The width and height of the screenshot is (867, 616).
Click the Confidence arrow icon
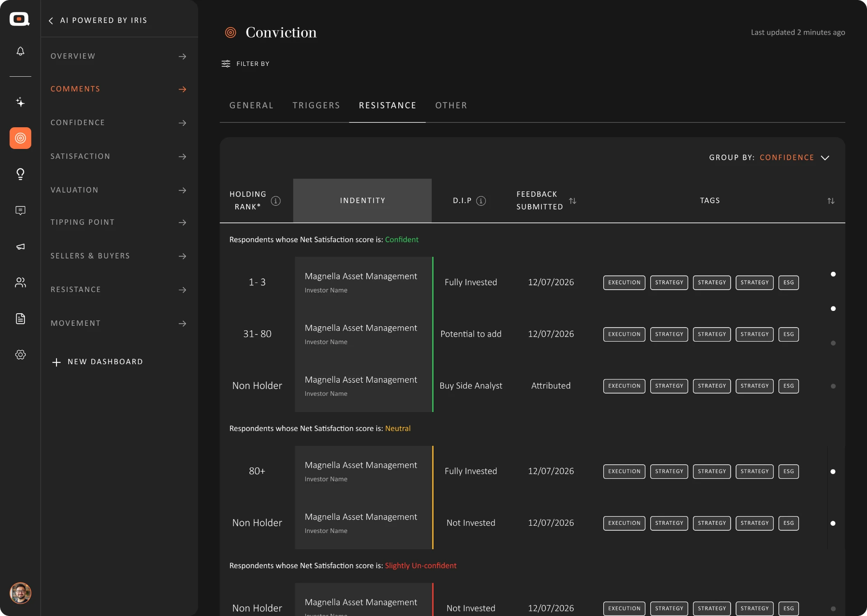click(182, 123)
